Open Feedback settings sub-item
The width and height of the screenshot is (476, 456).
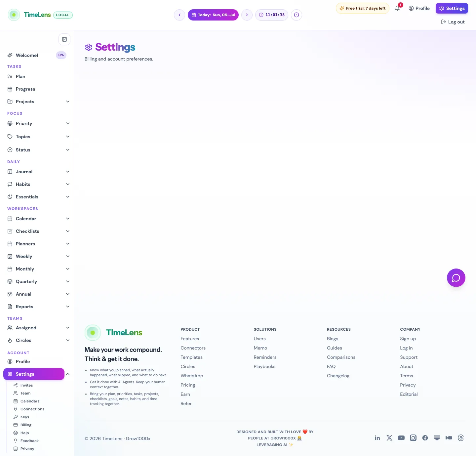[29, 441]
